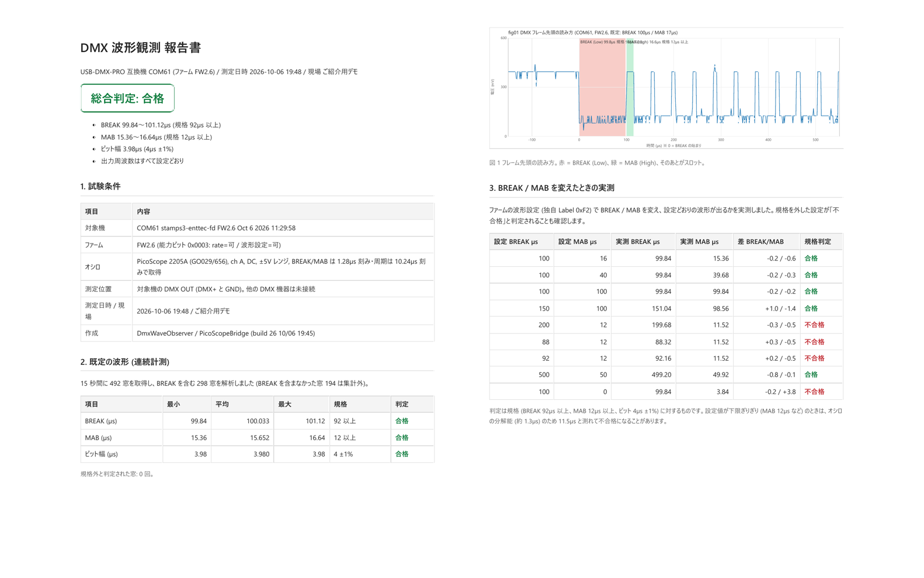Screen dimensions: 924x578
Task: Select the オシロ row in conditions table
Action: (257, 267)
